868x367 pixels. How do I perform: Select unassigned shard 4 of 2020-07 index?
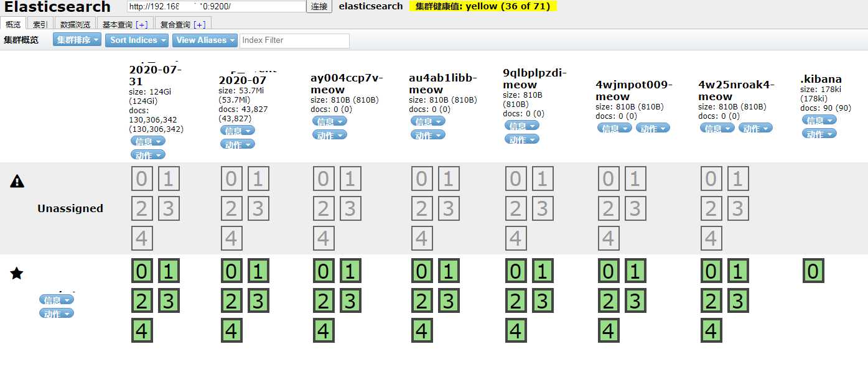(x=231, y=239)
